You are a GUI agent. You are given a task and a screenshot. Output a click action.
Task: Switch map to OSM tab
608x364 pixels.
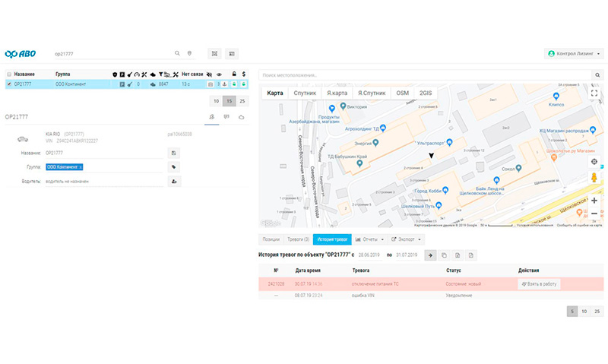coord(403,93)
